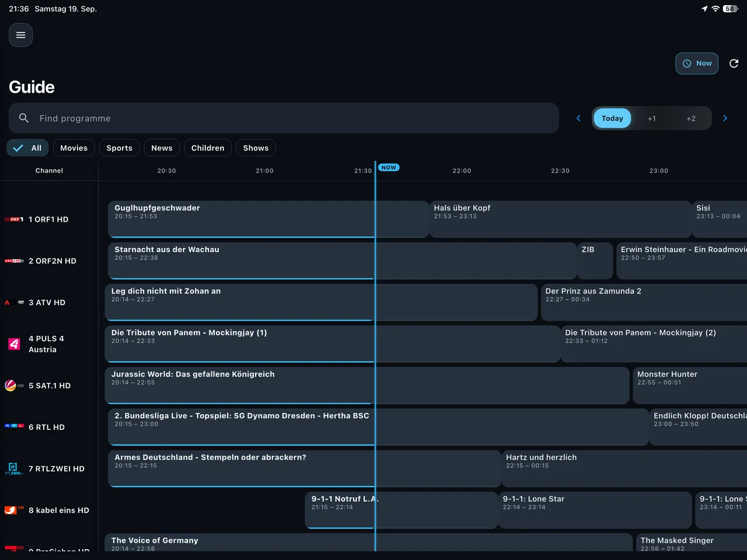Viewport: 747px width, 560px height.
Task: Select channel row 4 PULS 4 Austria
Action: click(x=49, y=344)
